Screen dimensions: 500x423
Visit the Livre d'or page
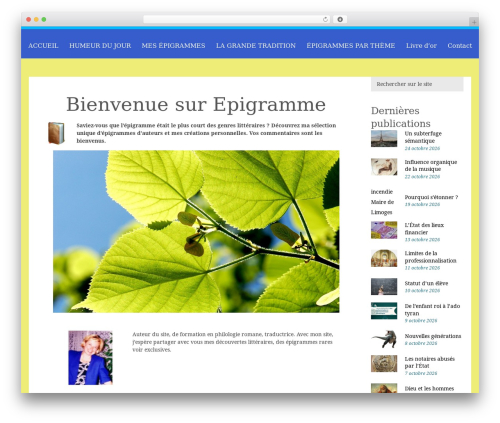click(x=421, y=46)
